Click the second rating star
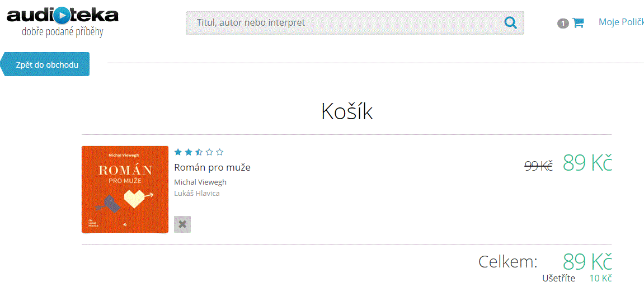This screenshot has width=644, height=296. [188, 152]
